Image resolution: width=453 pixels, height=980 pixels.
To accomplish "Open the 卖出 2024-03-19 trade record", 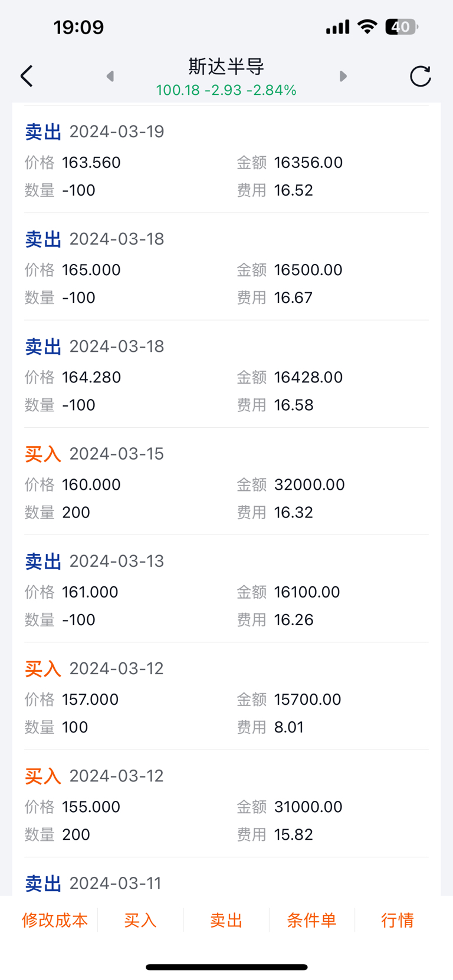I will click(226, 160).
